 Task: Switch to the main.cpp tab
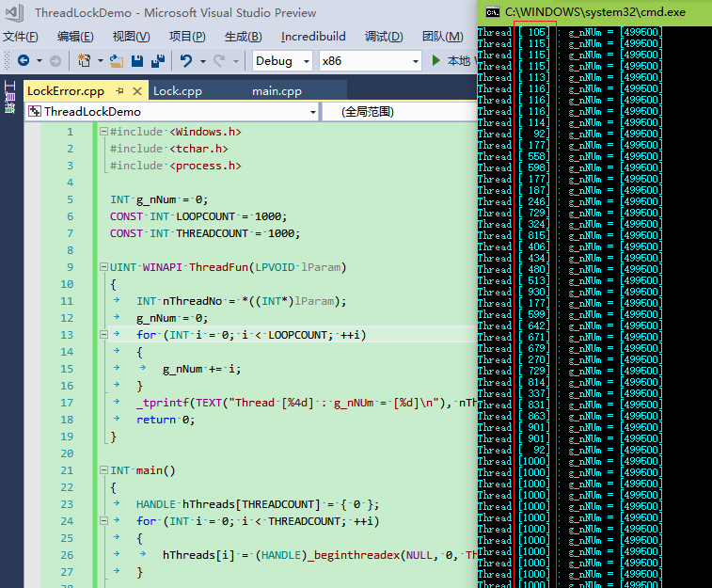(277, 91)
